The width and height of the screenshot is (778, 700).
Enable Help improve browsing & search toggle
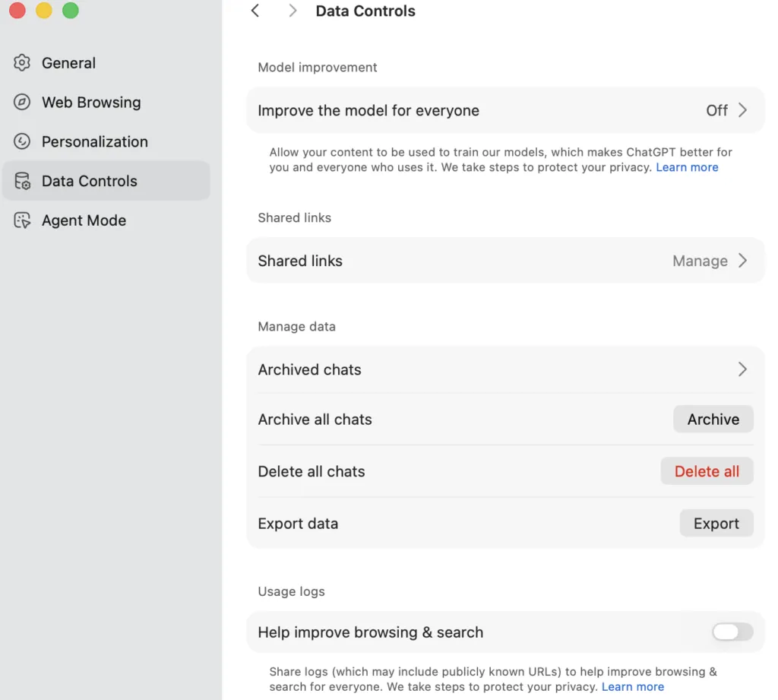[x=732, y=632]
